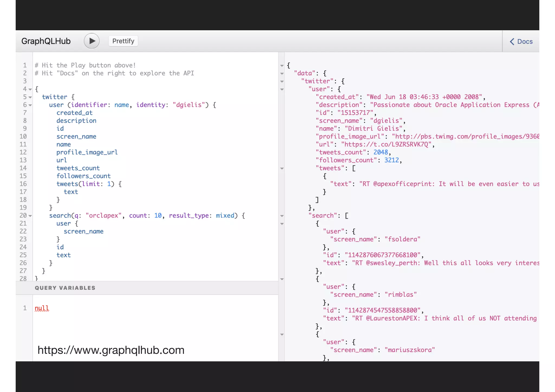Click the GraphQLHub title
This screenshot has height=392, width=555.
46,41
